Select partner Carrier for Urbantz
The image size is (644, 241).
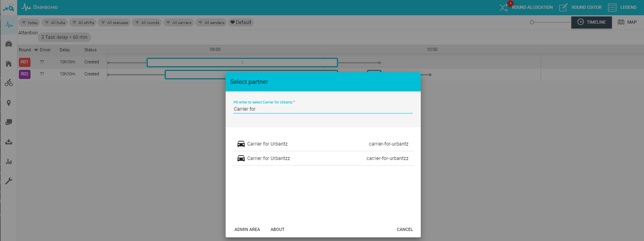[323, 144]
